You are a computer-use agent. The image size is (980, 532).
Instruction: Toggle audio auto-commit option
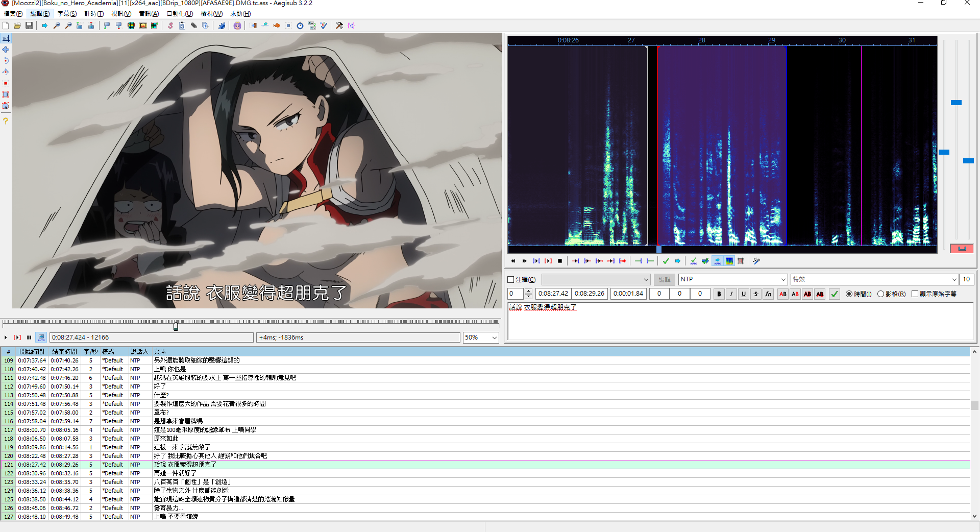(x=693, y=261)
